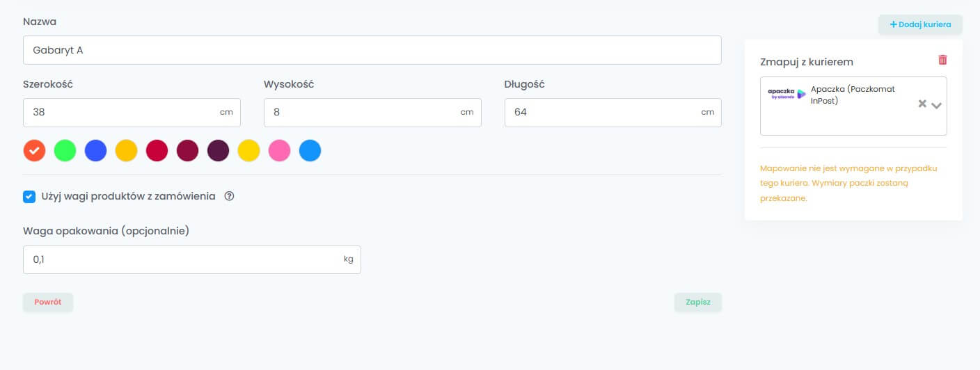Save the form with Zapisz button

(x=697, y=303)
